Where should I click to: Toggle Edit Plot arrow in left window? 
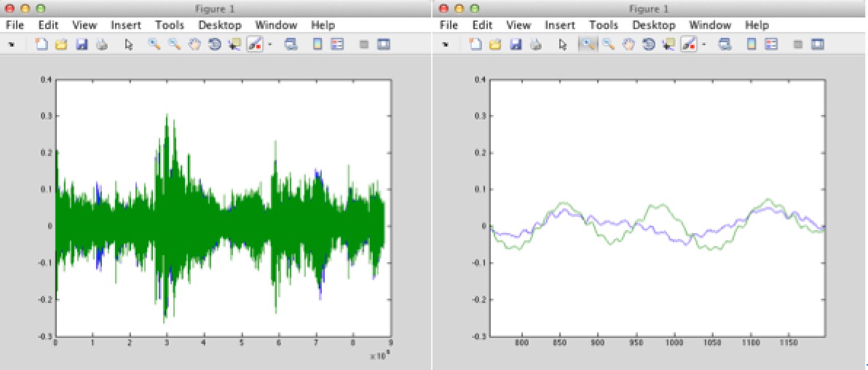(129, 45)
